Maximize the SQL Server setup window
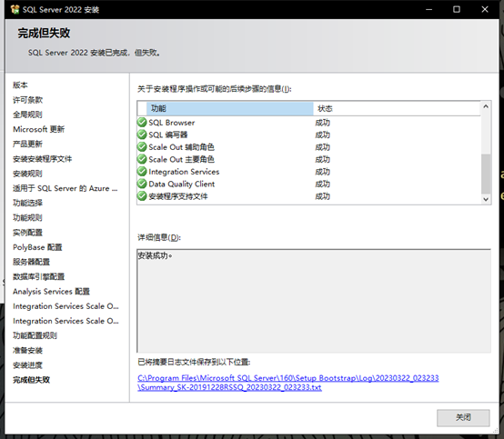Viewport: 504px width, 439px height. [457, 9]
